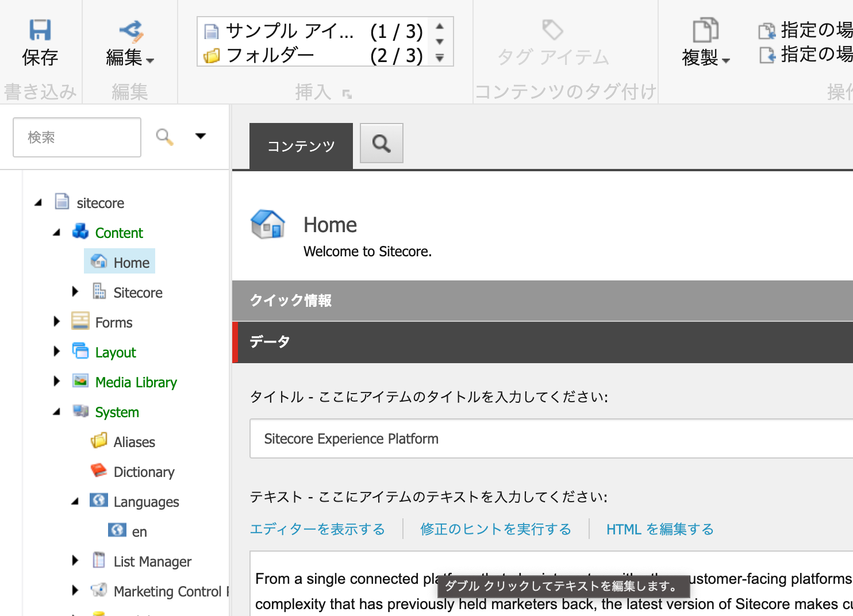Click the System monitor icon
The height and width of the screenshot is (616, 853).
(x=80, y=411)
